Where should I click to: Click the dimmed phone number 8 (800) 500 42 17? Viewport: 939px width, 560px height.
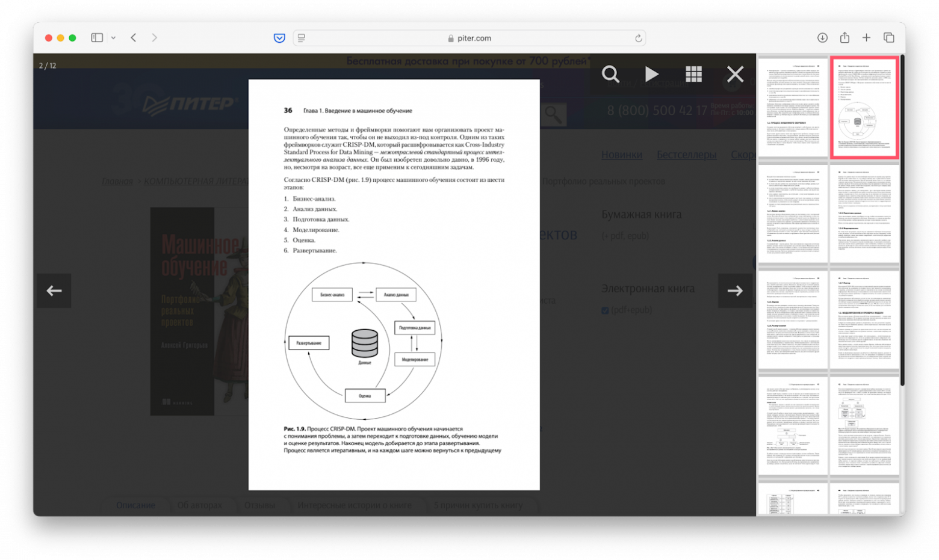coord(657,111)
